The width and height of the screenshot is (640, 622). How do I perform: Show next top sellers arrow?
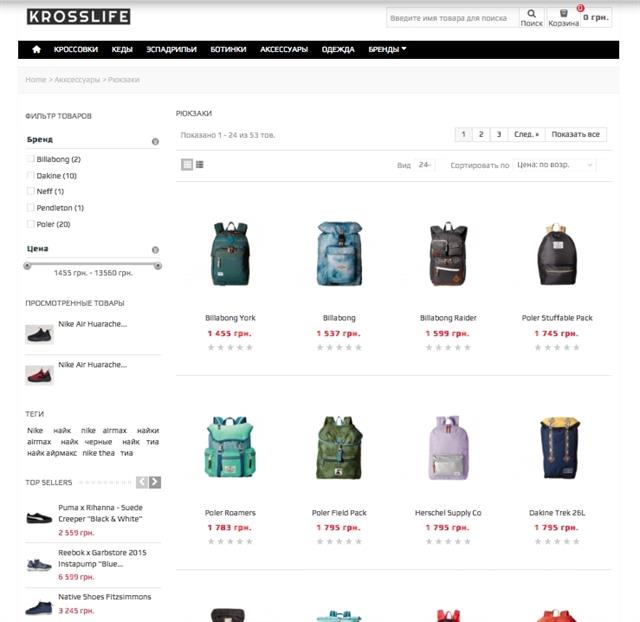(x=155, y=482)
